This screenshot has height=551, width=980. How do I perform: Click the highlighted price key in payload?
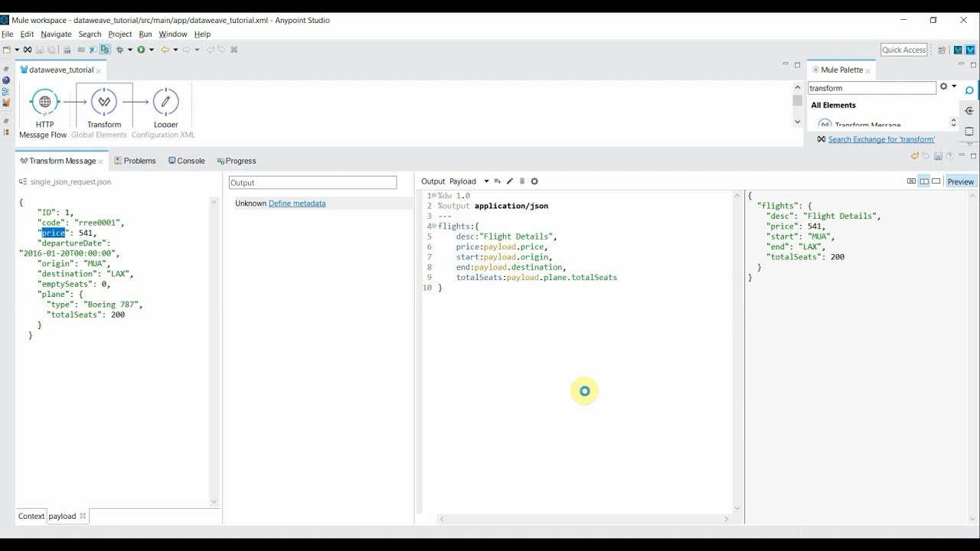54,233
